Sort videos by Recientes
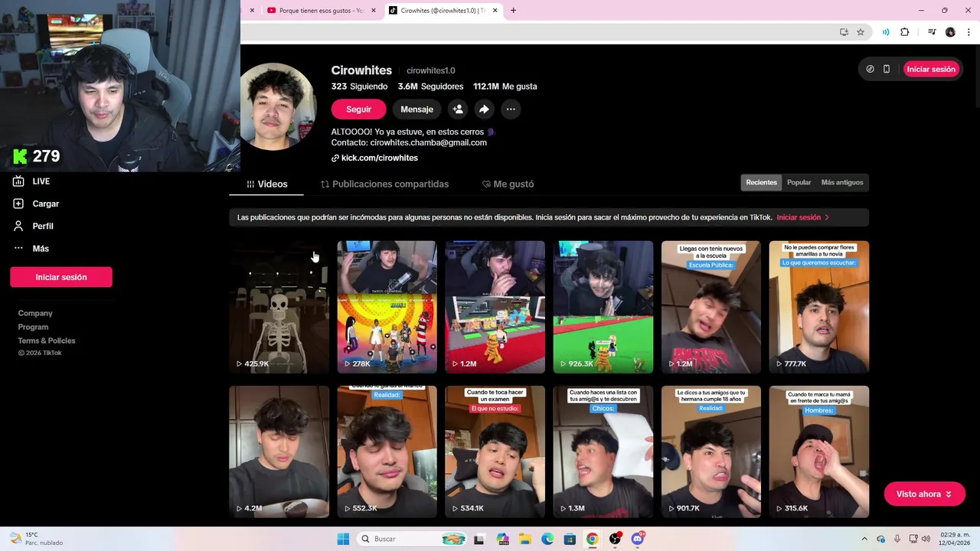 click(x=761, y=182)
